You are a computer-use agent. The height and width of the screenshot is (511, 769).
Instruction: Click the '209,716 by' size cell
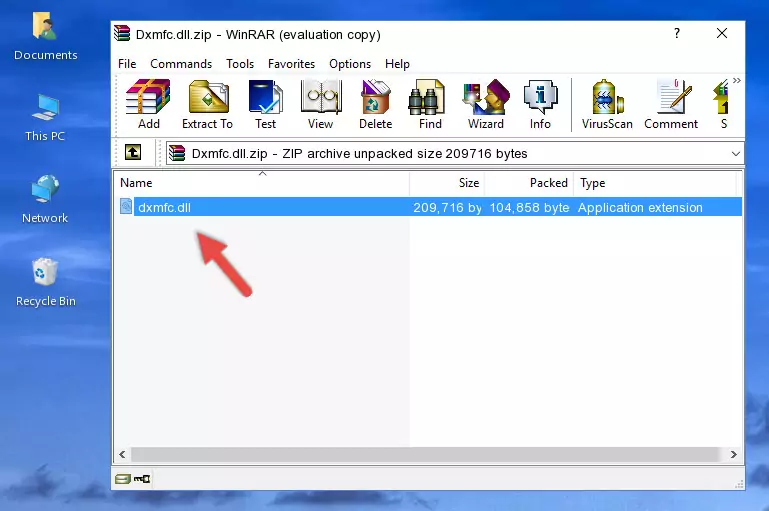click(447, 207)
